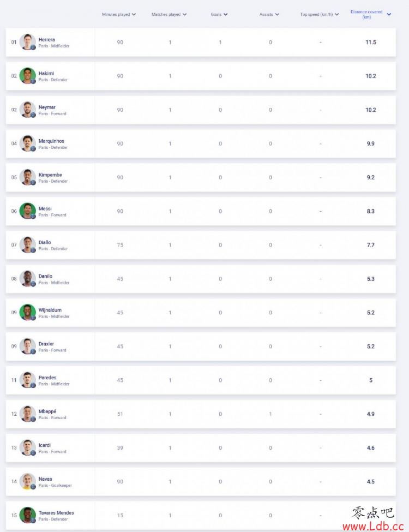Open Tavares Mendes player name link
Image resolution: width=409 pixels, height=532 pixels.
tap(56, 513)
